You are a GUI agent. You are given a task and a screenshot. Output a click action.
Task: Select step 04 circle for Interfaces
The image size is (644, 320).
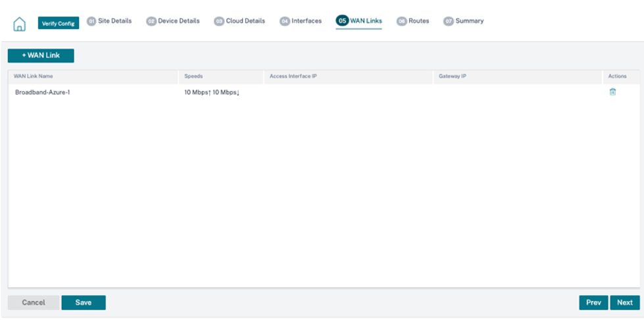coord(285,21)
